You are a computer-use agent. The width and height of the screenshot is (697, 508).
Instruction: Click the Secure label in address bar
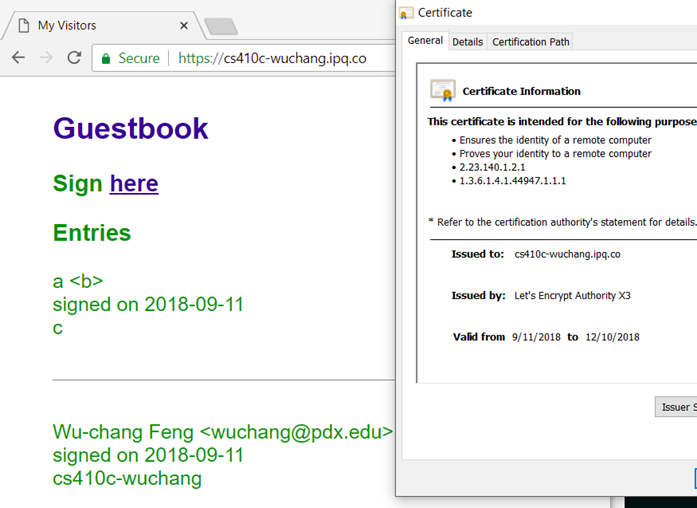(139, 58)
